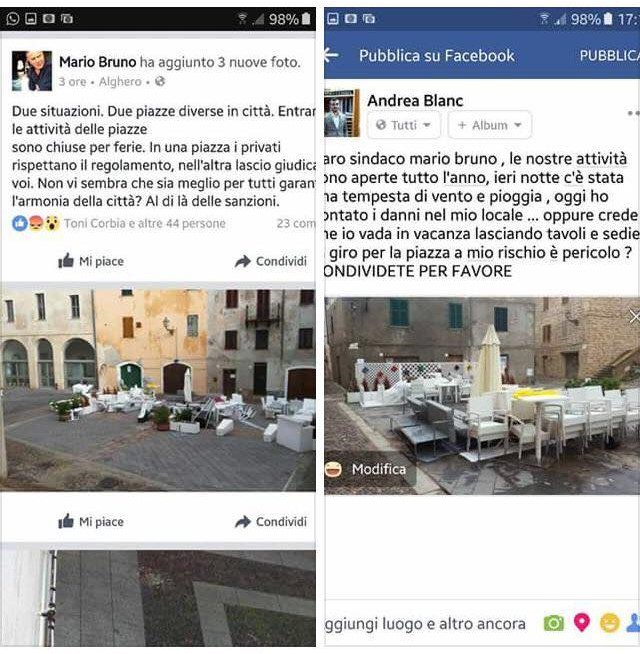
Task: Tap the X to remove attached photo
Action: point(635,317)
